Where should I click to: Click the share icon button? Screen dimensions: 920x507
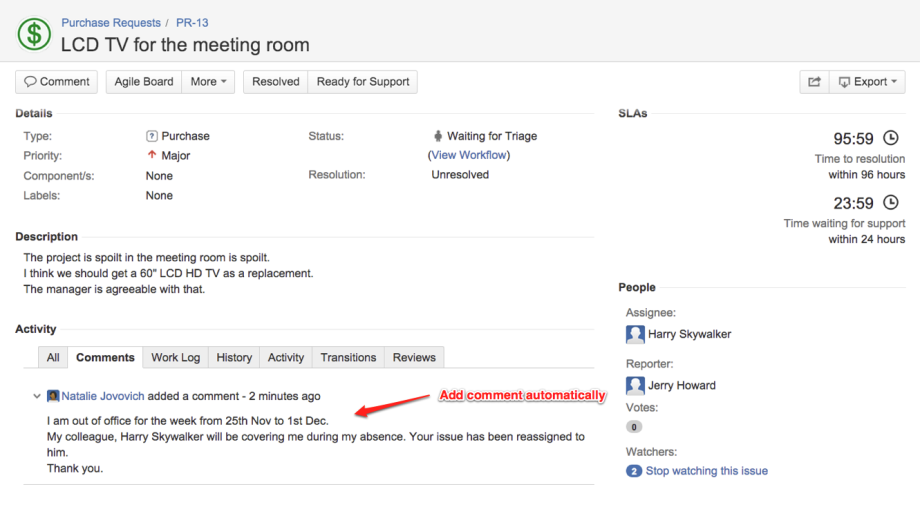(x=814, y=82)
